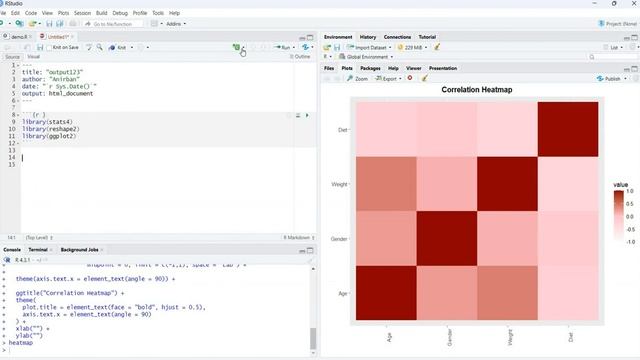640x360 pixels.
Task: Click dark red Diet-Diet heatmap cell
Action: [x=568, y=129]
